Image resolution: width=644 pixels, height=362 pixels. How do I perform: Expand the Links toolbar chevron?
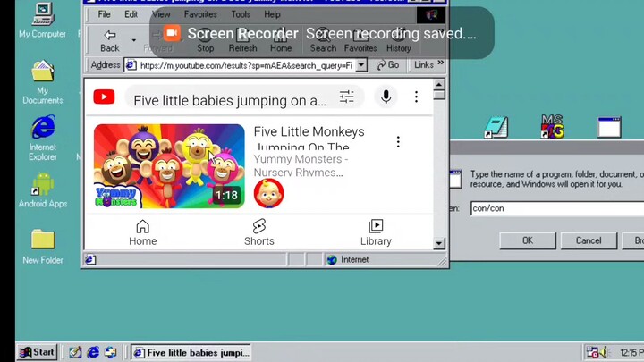coord(441,63)
